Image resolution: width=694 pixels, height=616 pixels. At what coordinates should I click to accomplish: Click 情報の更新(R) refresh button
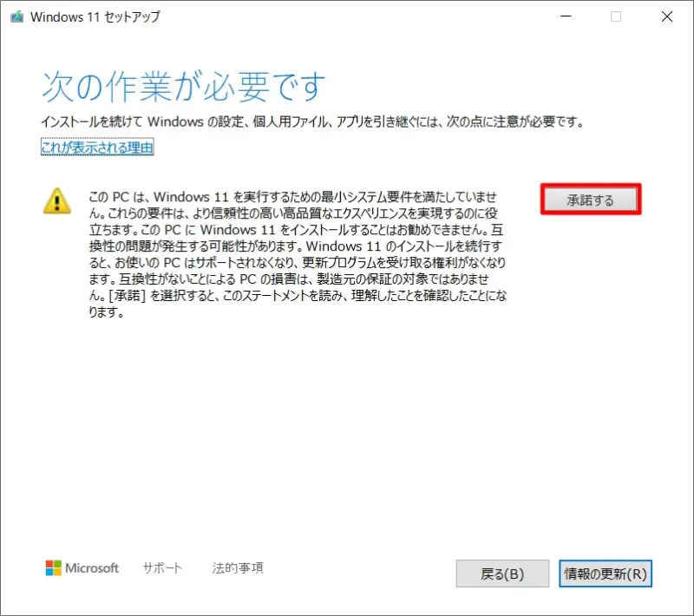click(x=605, y=573)
